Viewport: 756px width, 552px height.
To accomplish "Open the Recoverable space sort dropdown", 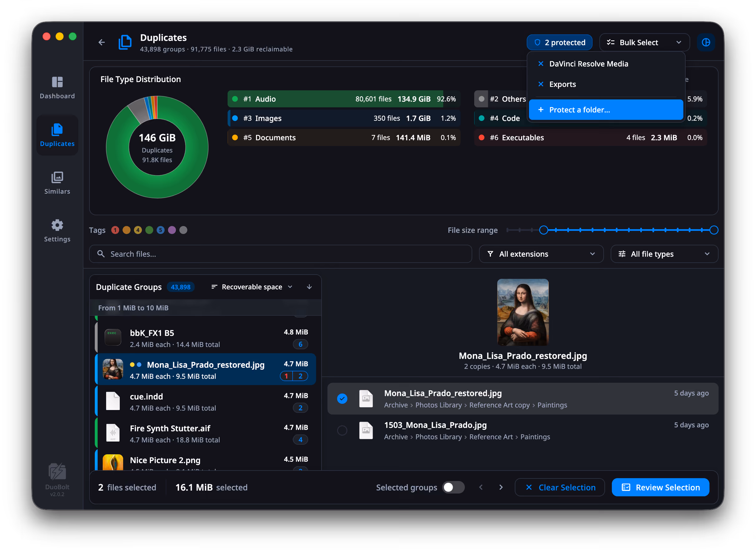I will coord(252,287).
